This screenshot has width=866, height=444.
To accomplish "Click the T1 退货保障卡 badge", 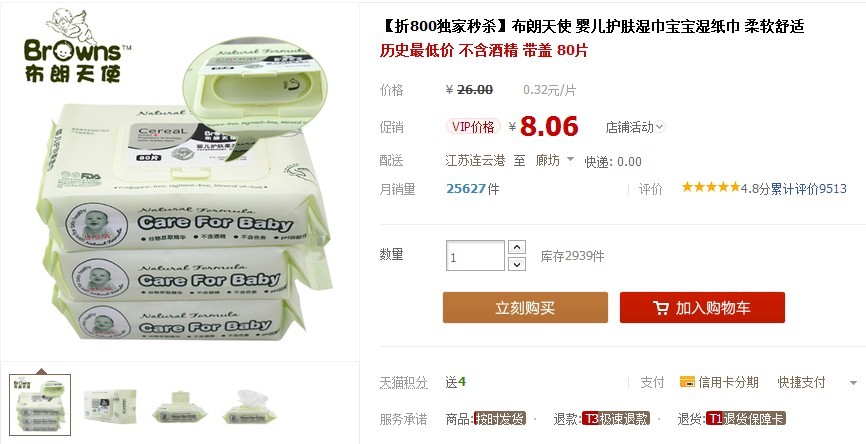I will click(x=746, y=419).
